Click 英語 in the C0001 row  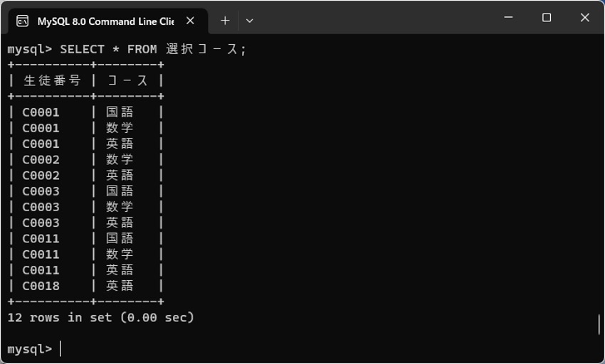click(120, 144)
